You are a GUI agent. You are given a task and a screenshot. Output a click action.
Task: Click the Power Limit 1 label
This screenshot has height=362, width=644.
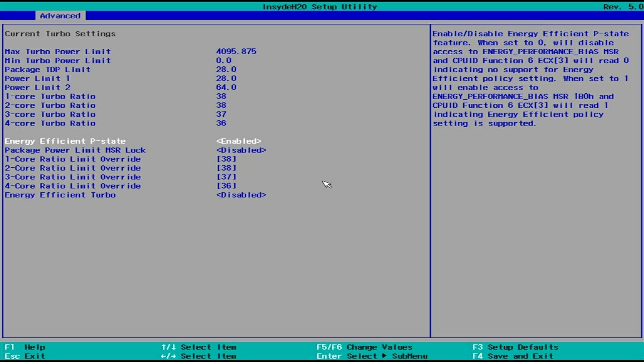(37, 78)
